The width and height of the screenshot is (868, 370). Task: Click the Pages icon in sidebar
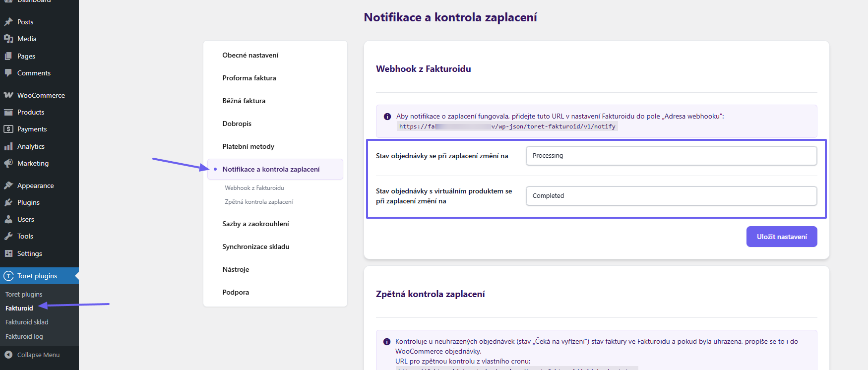(8, 56)
